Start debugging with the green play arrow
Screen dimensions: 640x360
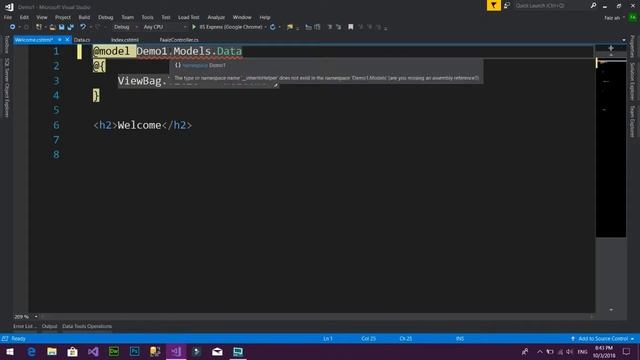tap(194, 27)
